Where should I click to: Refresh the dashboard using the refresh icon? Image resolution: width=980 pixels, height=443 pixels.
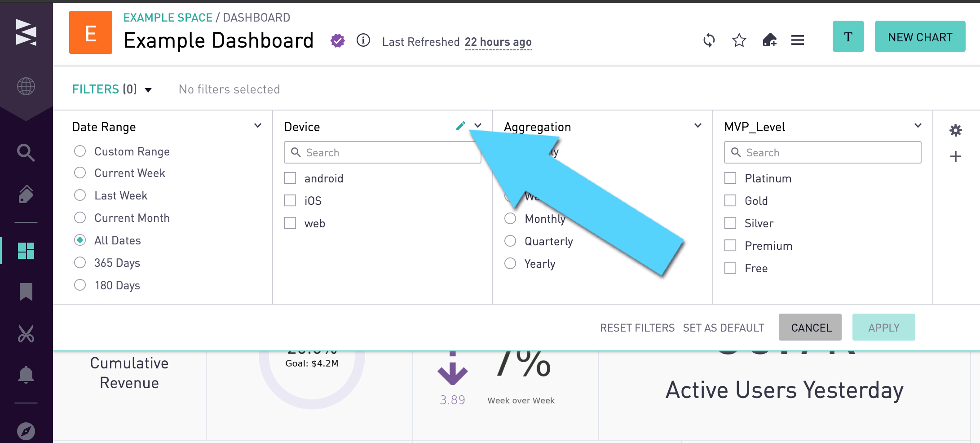[709, 40]
